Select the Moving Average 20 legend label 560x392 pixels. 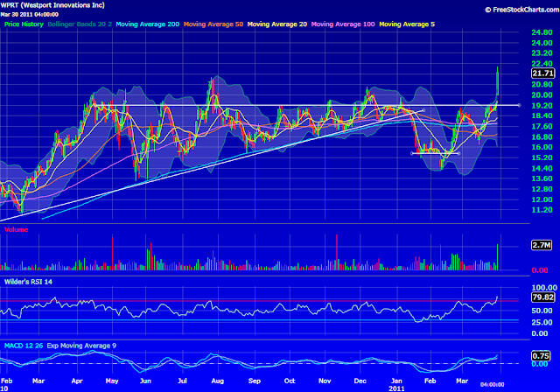[x=277, y=24]
